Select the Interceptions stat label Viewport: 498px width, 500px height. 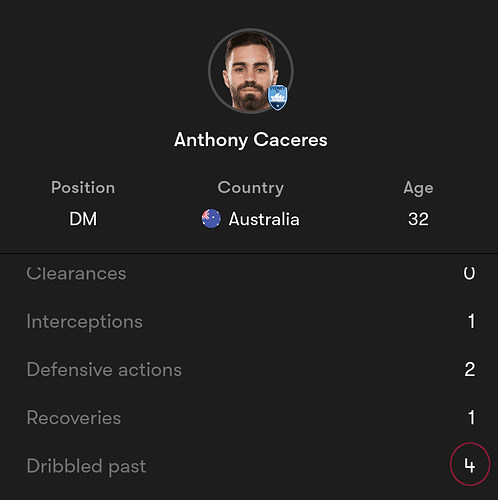pyautogui.click(x=85, y=322)
